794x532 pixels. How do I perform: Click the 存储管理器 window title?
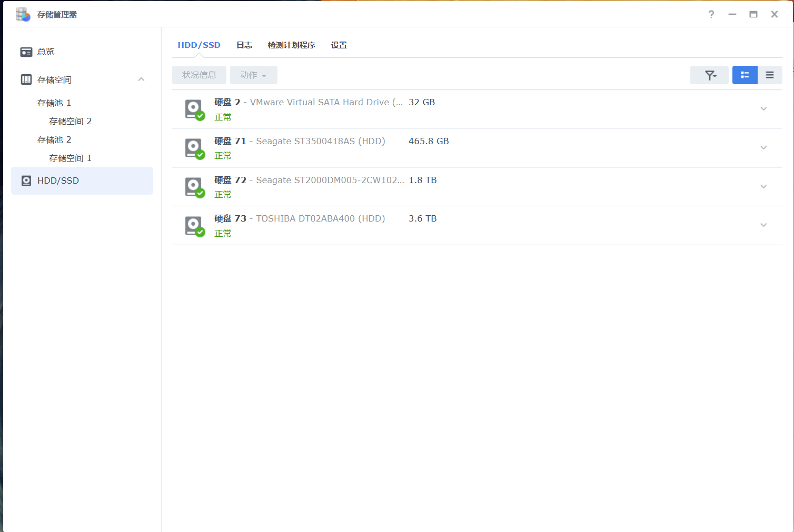57,15
